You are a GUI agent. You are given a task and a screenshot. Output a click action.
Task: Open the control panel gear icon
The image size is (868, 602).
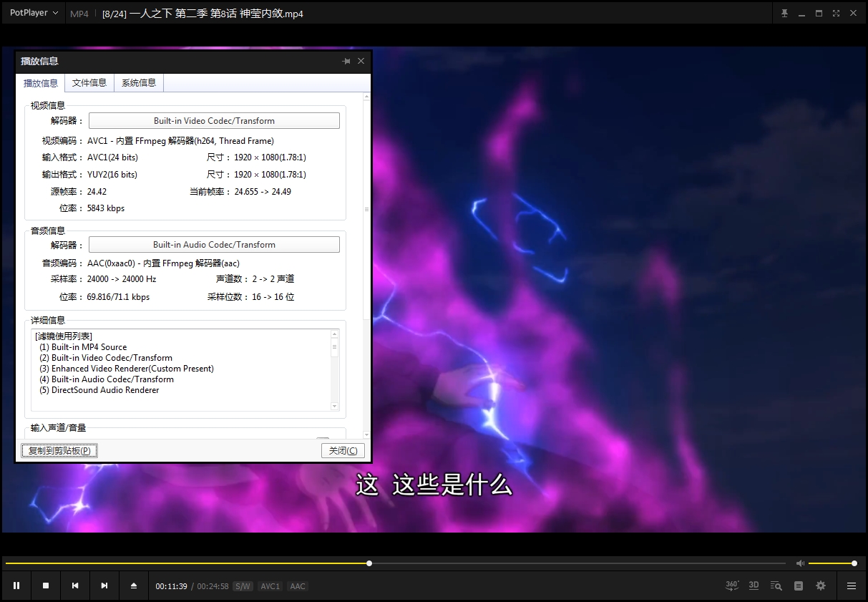tap(821, 586)
